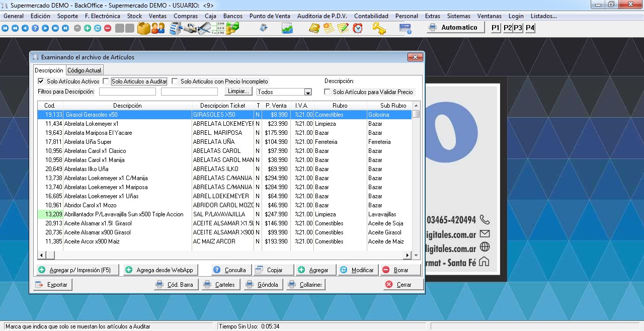
Task: Click the delivery truck toolbar icon
Action: tap(190, 28)
